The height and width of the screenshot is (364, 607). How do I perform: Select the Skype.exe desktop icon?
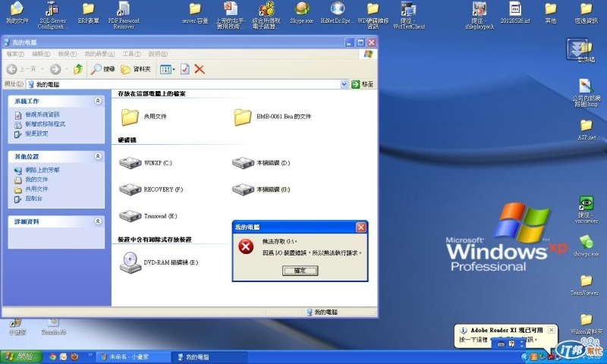click(301, 13)
